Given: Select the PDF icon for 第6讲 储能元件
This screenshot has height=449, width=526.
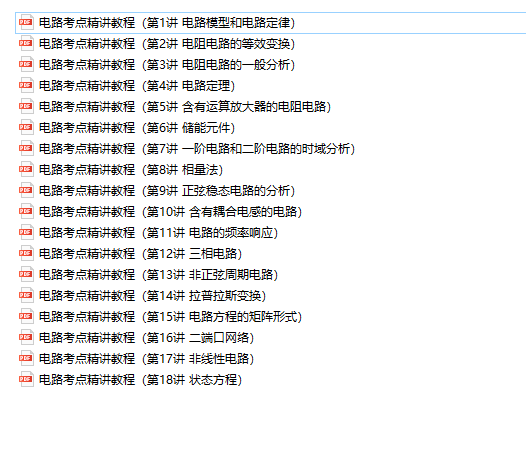Looking at the screenshot, I should (26, 128).
